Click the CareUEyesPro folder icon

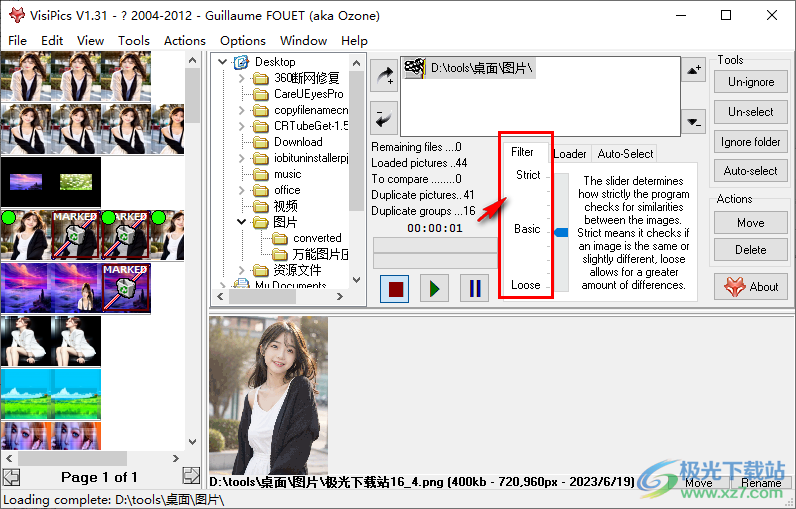point(260,94)
